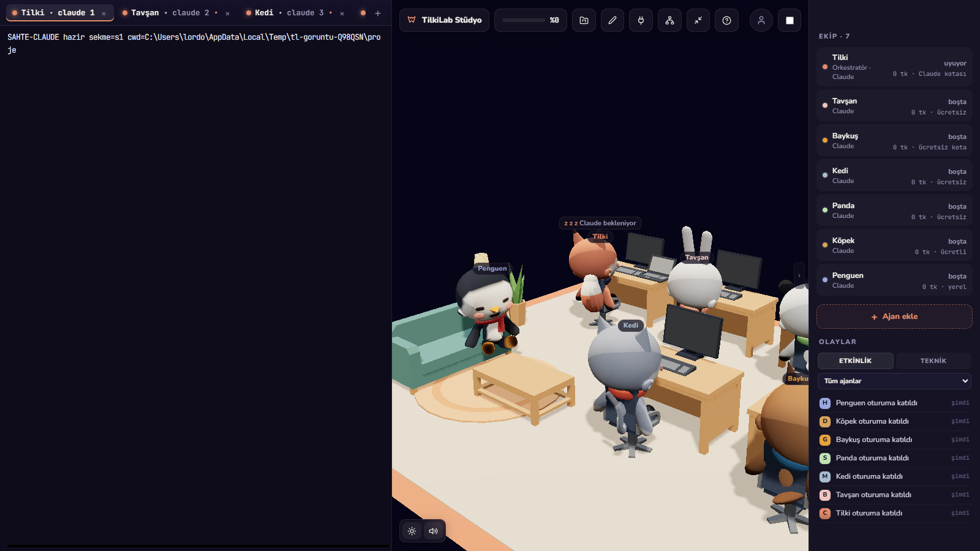
Task: Click 'Köpek oturuma katıldı' event row
Action: [894, 421]
